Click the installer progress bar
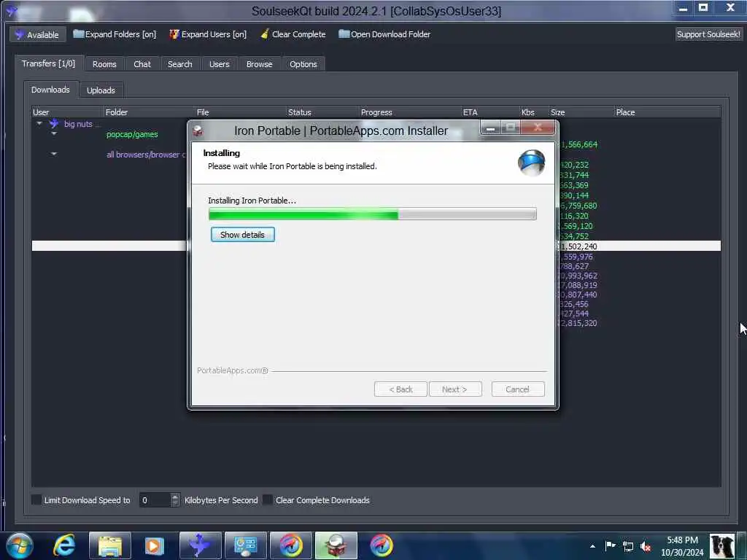Screen dimensions: 747x560 pos(373,214)
